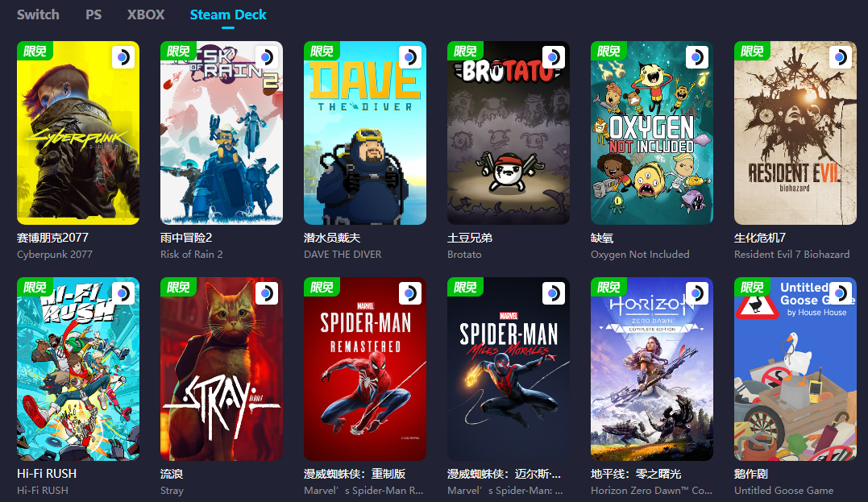
Task: Select the PS platform tab
Action: pos(93,15)
